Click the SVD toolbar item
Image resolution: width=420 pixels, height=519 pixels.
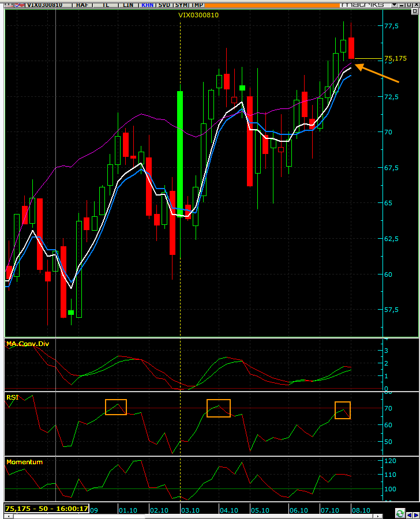[164, 5]
